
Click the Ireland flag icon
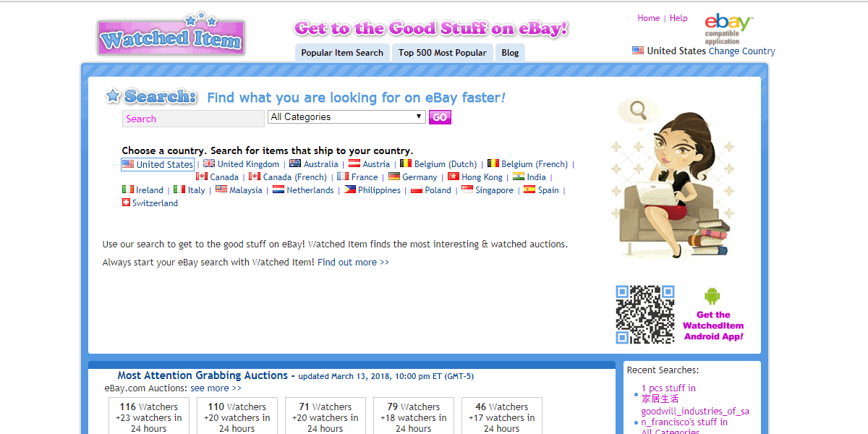[x=128, y=190]
